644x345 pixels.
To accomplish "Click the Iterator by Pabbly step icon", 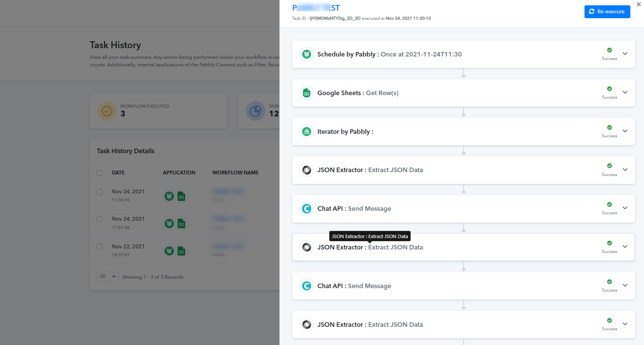I will click(x=307, y=132).
